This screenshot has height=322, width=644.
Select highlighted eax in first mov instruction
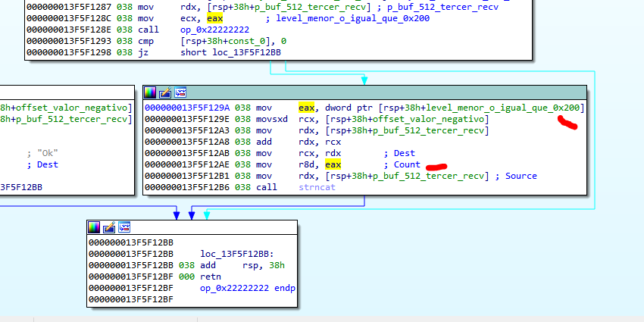click(x=306, y=108)
